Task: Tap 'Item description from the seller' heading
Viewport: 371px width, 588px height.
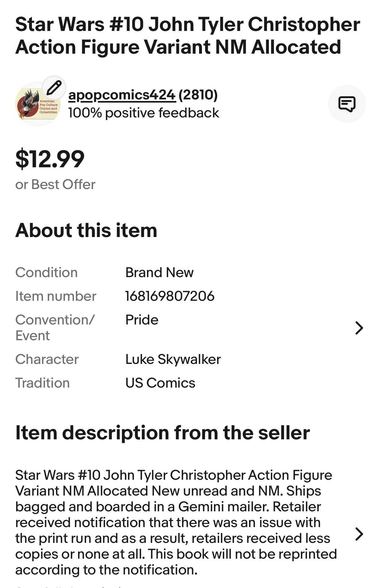Action: [x=162, y=432]
